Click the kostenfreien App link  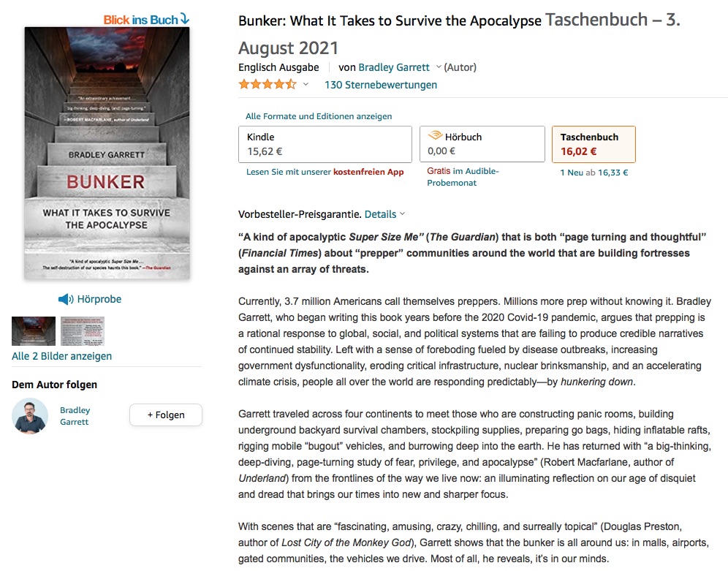point(368,172)
